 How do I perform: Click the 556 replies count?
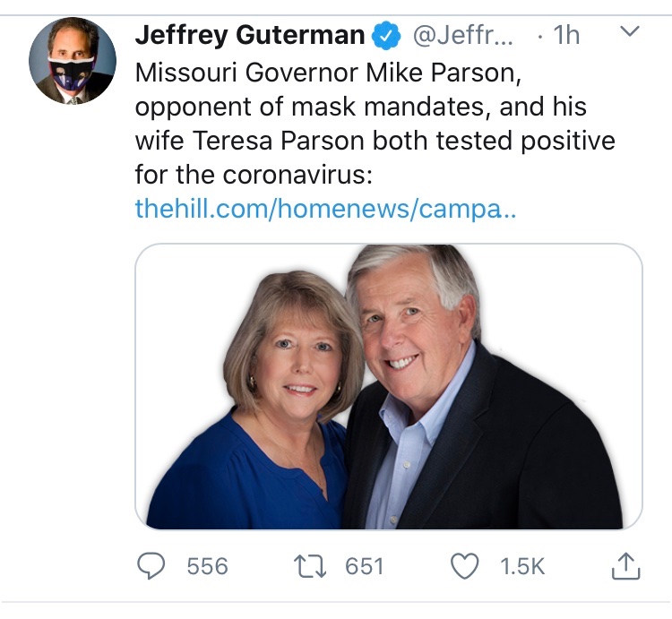coord(207,566)
